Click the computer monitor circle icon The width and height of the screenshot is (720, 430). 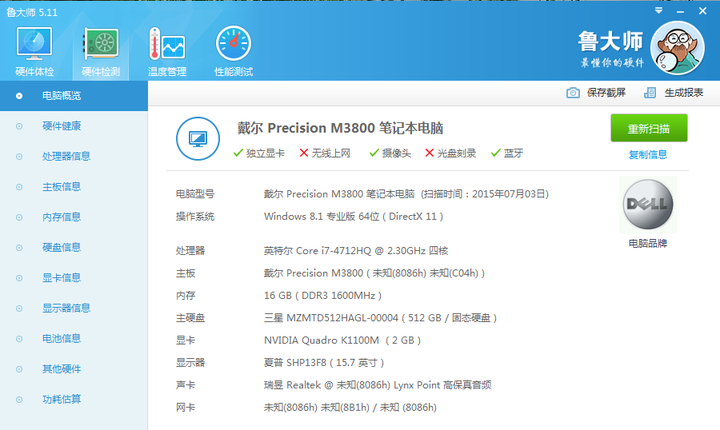tap(198, 139)
